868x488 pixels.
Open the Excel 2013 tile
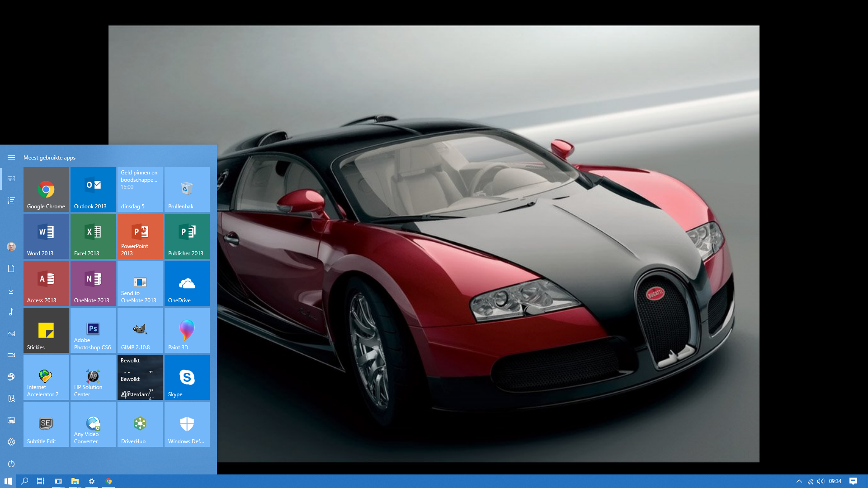[x=93, y=236]
